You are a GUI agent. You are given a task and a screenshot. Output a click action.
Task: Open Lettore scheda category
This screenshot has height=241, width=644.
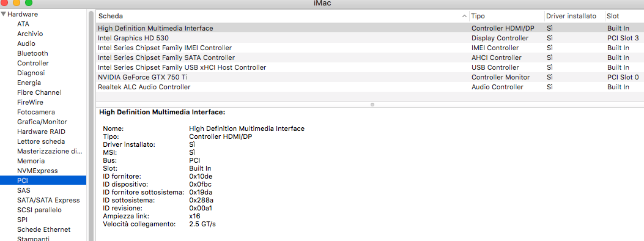coord(41,142)
